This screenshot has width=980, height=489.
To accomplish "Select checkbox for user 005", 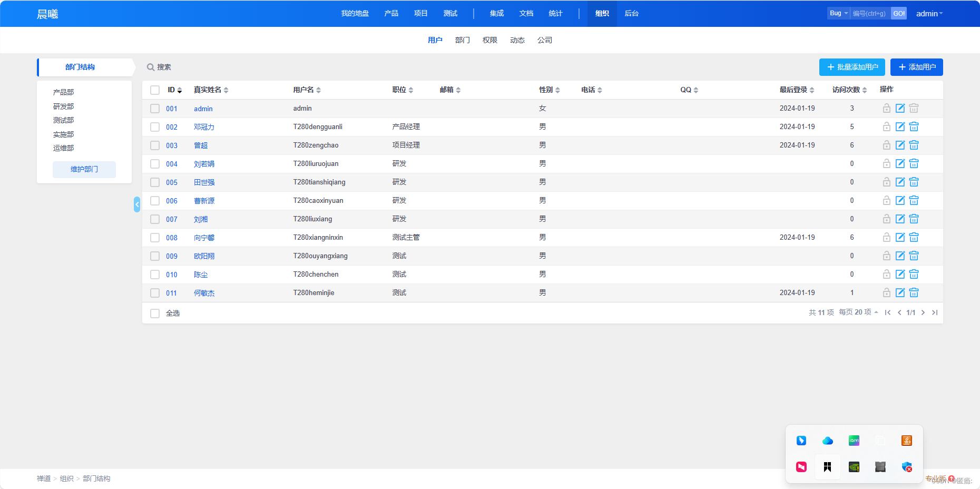I will click(x=155, y=182).
